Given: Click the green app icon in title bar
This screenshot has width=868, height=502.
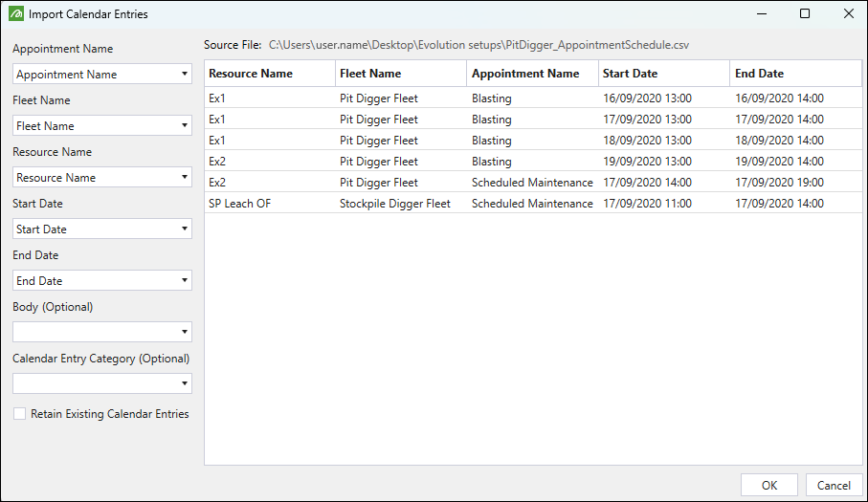Looking at the screenshot, I should coord(16,13).
